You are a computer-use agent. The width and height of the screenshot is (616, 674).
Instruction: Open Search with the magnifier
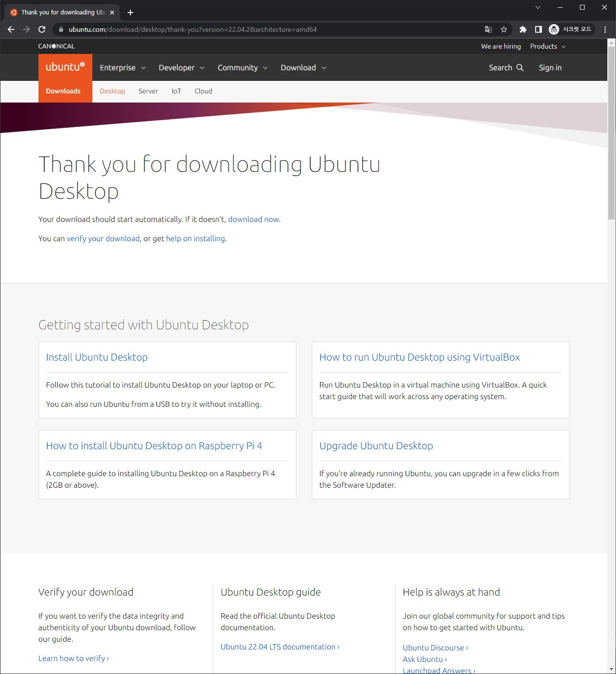(x=506, y=67)
